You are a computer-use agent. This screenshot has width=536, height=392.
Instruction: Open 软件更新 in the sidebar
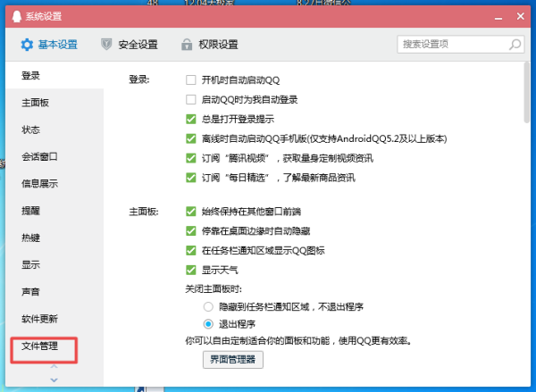click(54, 319)
